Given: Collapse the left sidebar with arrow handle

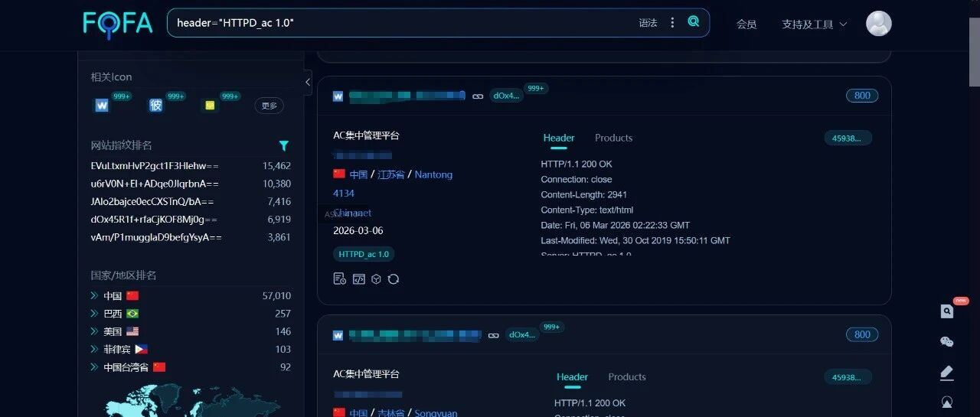Looking at the screenshot, I should click(308, 81).
